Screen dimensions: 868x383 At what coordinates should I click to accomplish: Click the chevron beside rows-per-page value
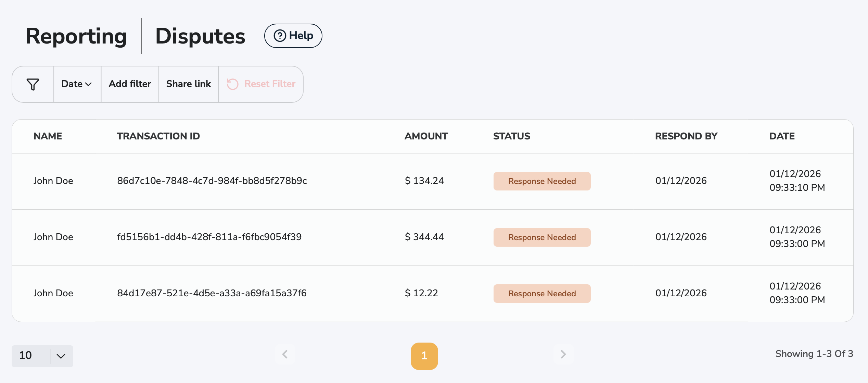(61, 356)
